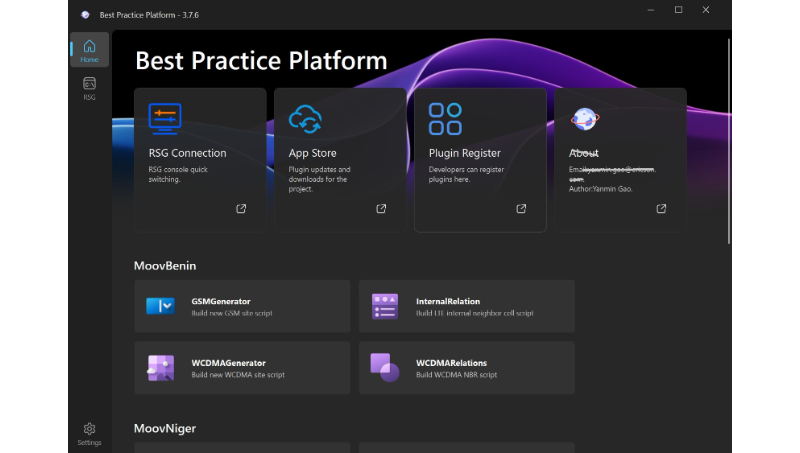
Task: Click the App Store cloud sync icon
Action: point(305,119)
